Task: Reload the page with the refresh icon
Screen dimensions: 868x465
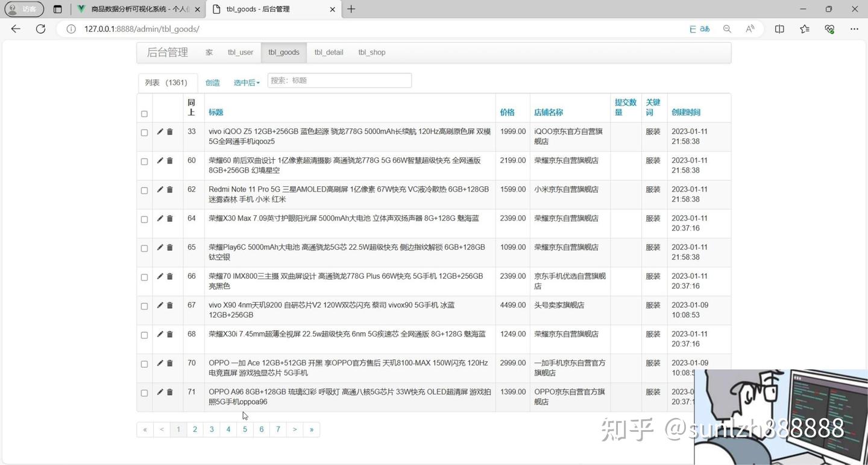Action: click(40, 29)
